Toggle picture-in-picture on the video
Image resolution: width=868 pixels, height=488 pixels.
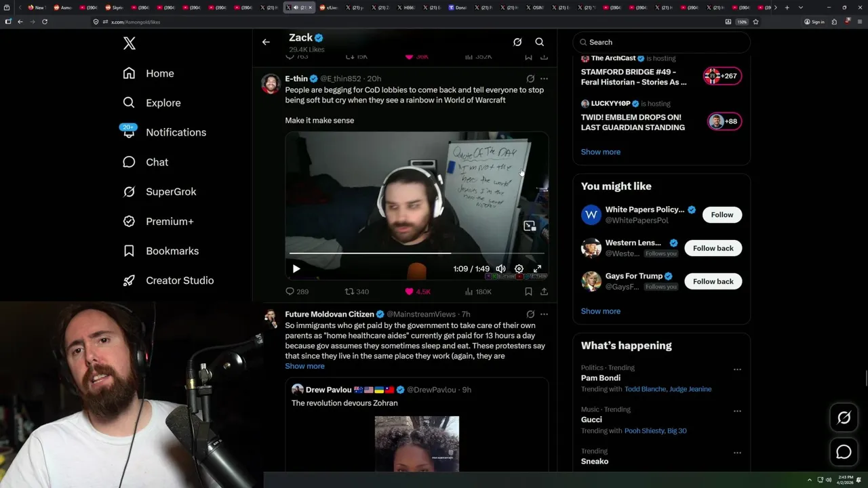point(530,226)
